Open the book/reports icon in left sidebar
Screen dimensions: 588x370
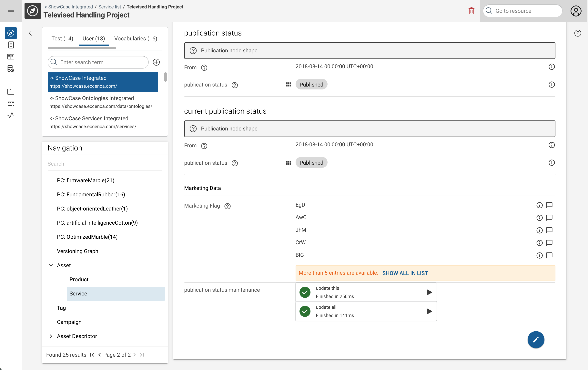[11, 57]
